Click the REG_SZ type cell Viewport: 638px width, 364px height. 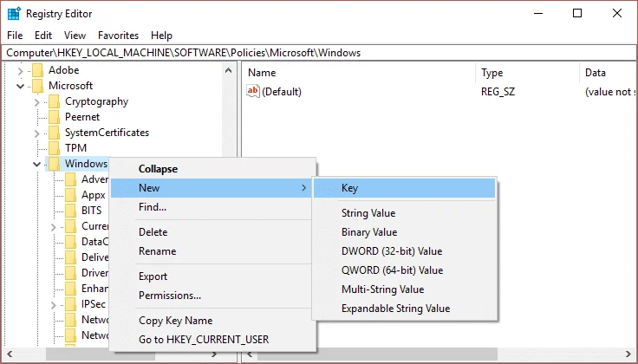coord(498,92)
